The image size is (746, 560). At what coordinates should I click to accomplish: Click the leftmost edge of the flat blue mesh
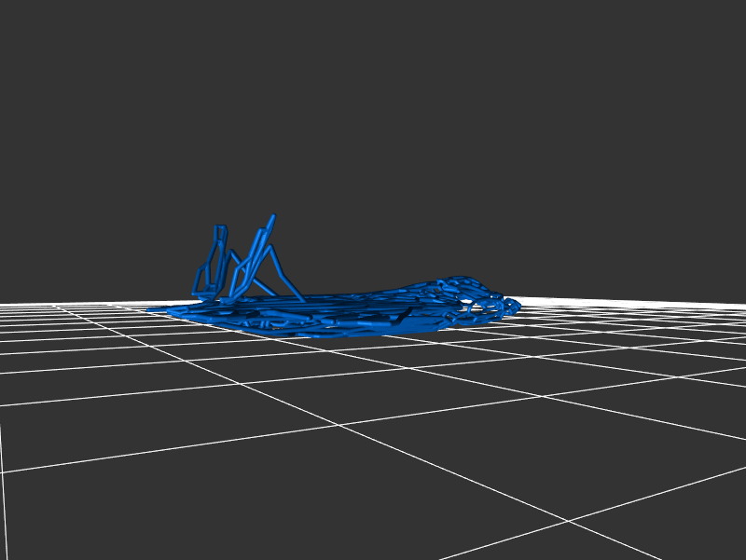coord(151,309)
